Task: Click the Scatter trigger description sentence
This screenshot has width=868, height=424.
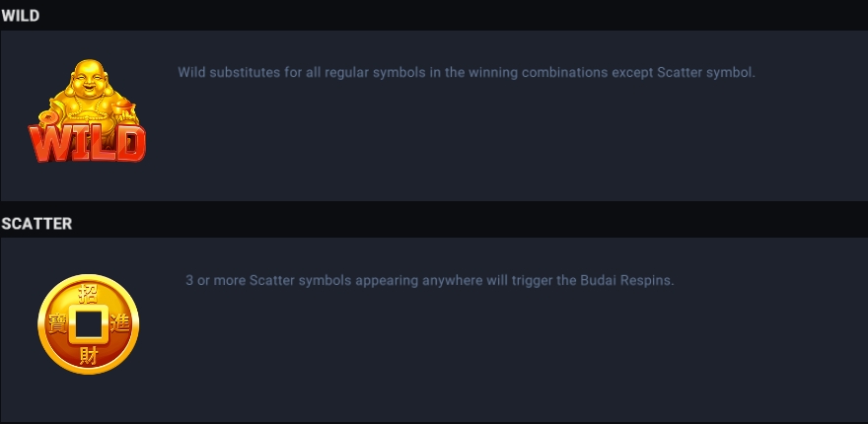Action: point(430,281)
